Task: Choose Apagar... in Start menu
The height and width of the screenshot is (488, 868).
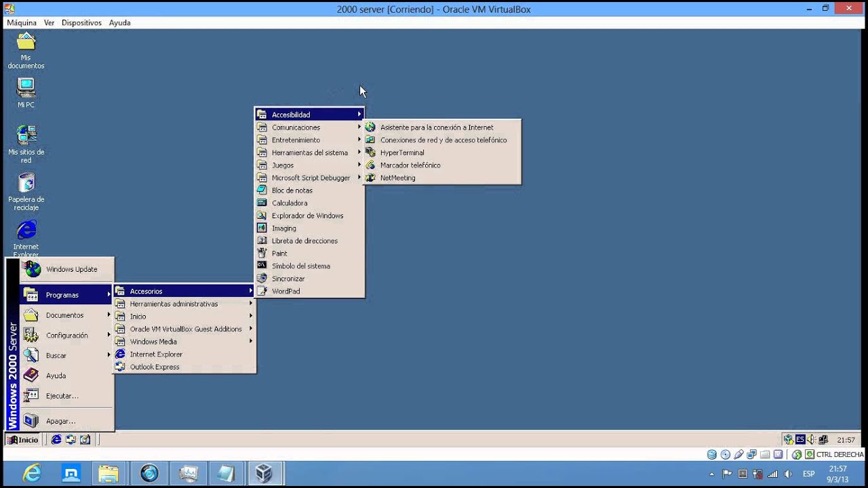Action: coord(66,421)
